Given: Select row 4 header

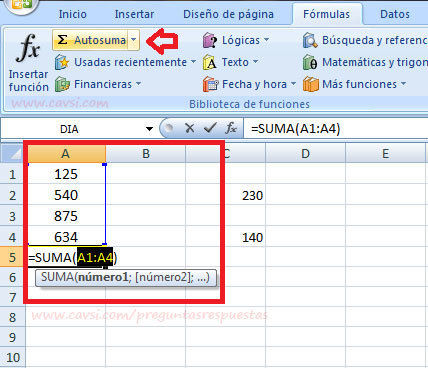Looking at the screenshot, I should [x=13, y=237].
